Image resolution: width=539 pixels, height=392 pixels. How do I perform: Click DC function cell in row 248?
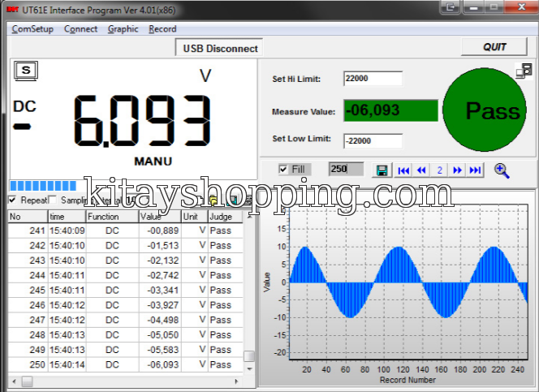(112, 335)
